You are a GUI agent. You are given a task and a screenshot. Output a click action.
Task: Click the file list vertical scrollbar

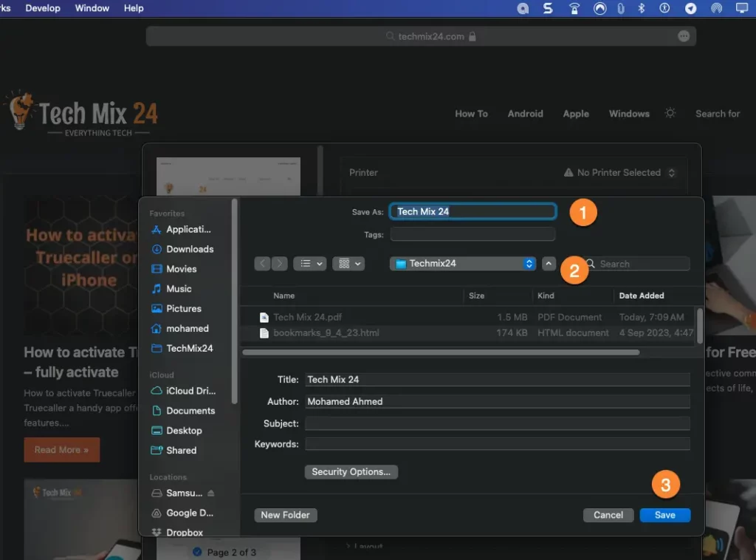coord(700,326)
